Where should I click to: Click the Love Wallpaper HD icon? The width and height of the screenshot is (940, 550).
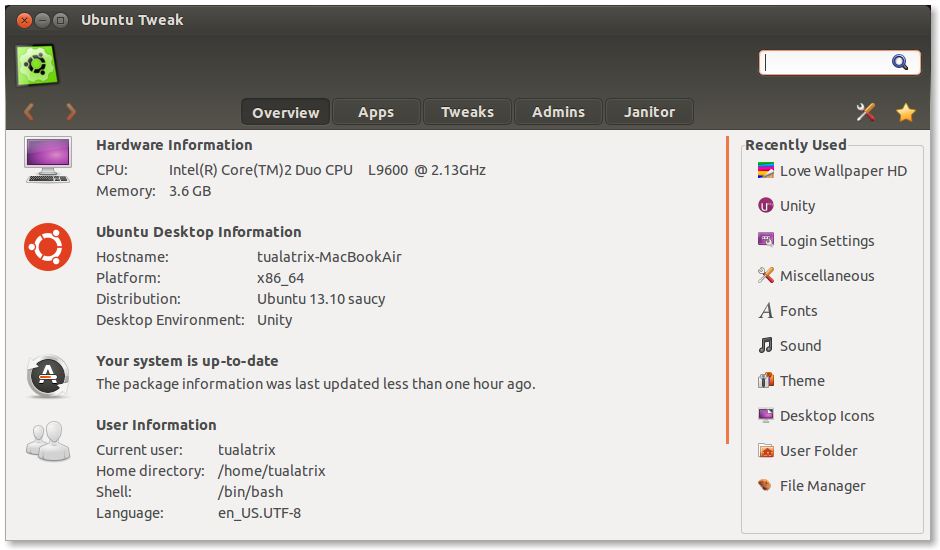click(766, 170)
